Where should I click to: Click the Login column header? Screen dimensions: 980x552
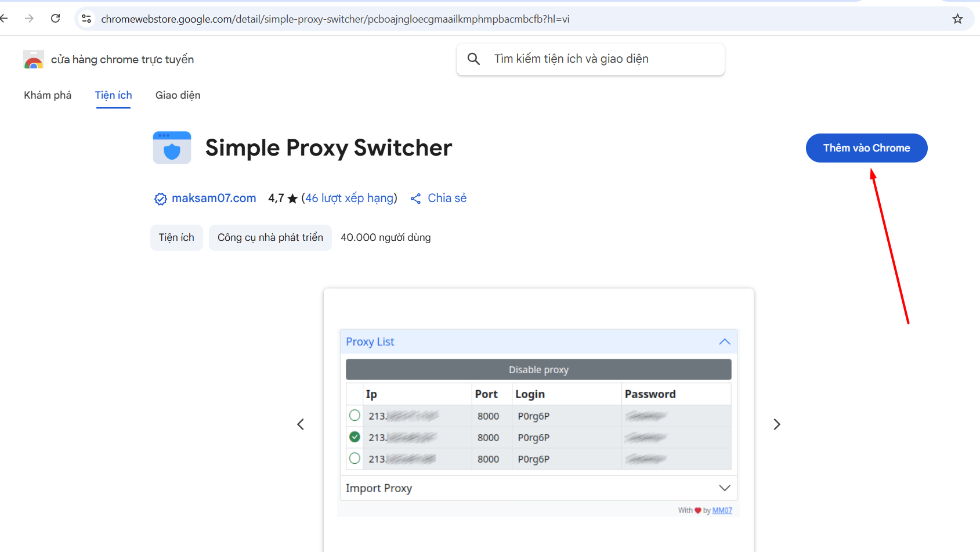click(x=530, y=394)
